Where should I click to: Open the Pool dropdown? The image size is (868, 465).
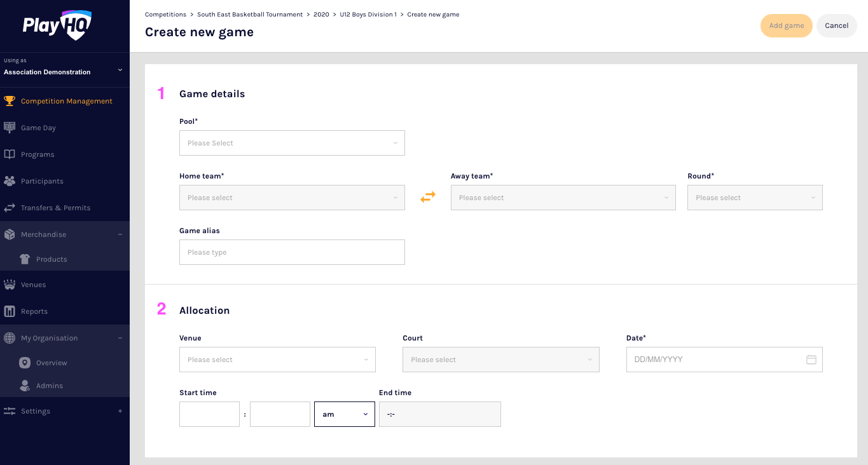[x=292, y=143]
